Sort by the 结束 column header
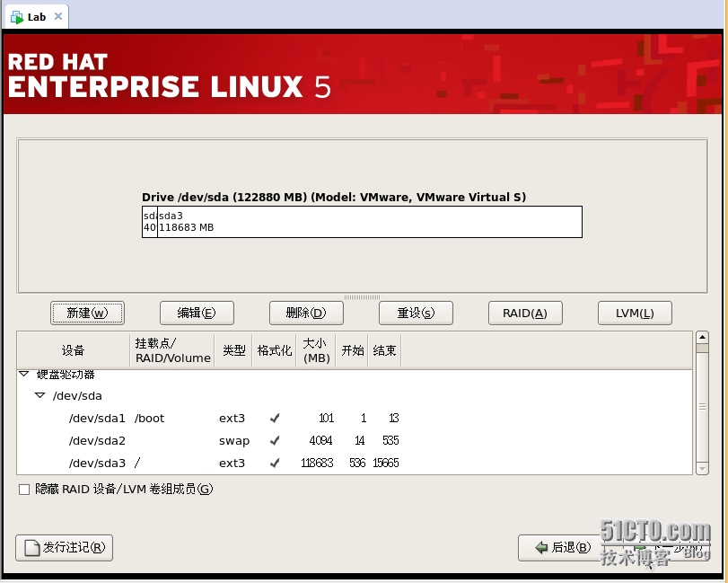Viewport: 728px width, 583px height. tap(384, 350)
